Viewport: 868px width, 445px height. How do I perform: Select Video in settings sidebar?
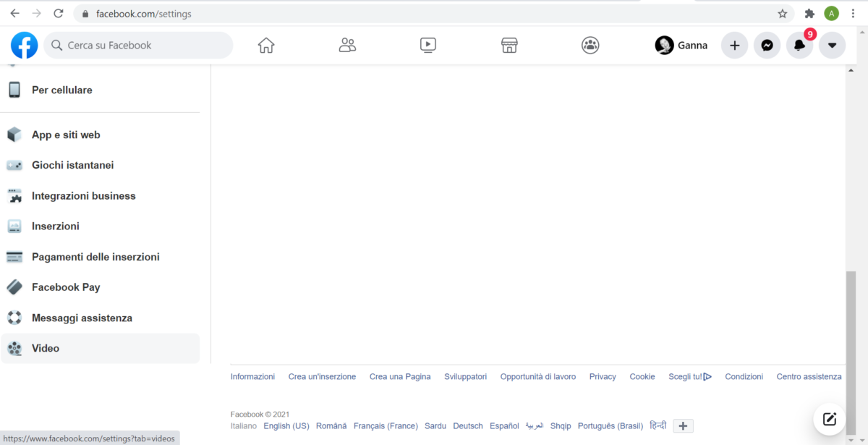click(46, 348)
